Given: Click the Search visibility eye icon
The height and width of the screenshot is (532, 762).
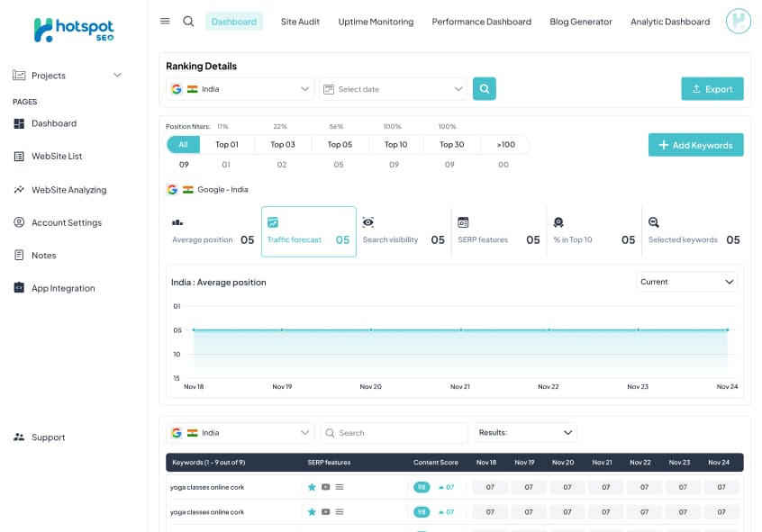Looking at the screenshot, I should [367, 222].
